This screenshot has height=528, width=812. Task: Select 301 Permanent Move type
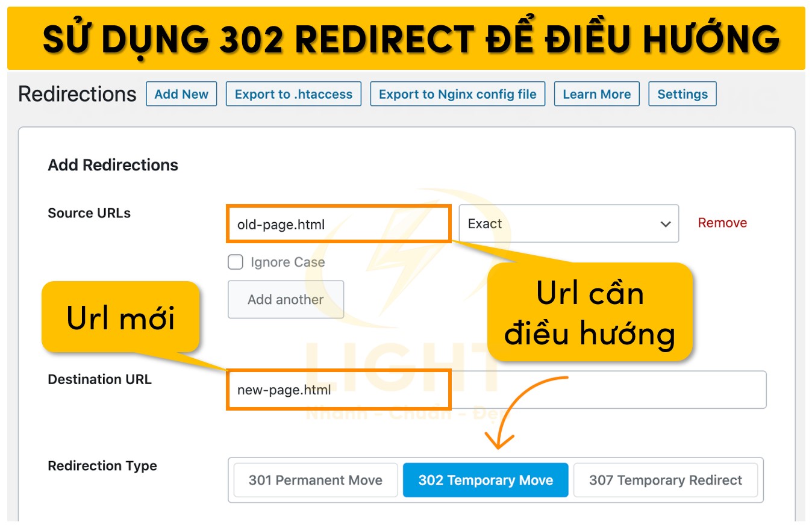[315, 480]
